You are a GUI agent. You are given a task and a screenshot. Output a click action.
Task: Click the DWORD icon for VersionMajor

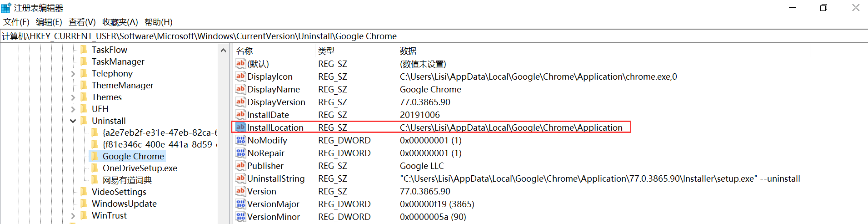click(x=241, y=204)
